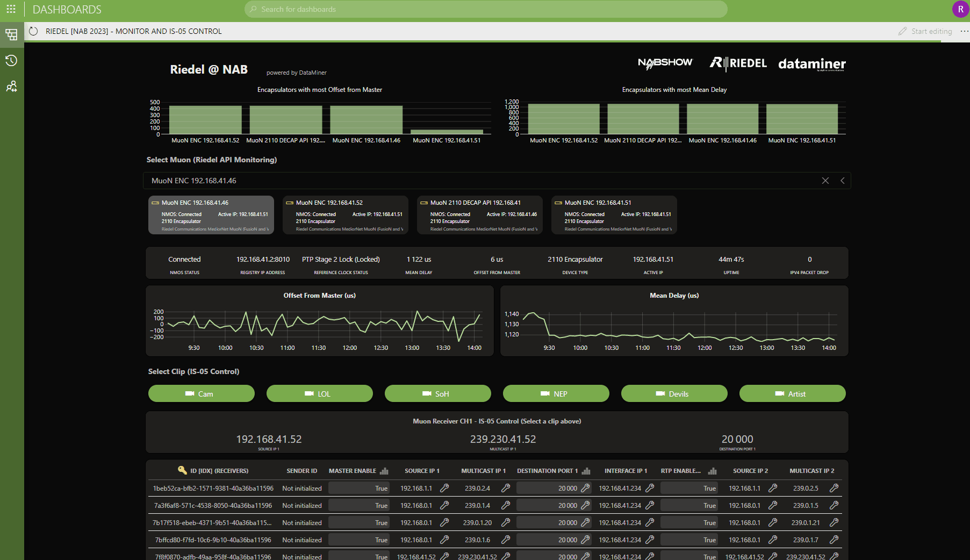Edit Destination Port wrench for 1beb52ca row
970x560 pixels.
pos(586,488)
